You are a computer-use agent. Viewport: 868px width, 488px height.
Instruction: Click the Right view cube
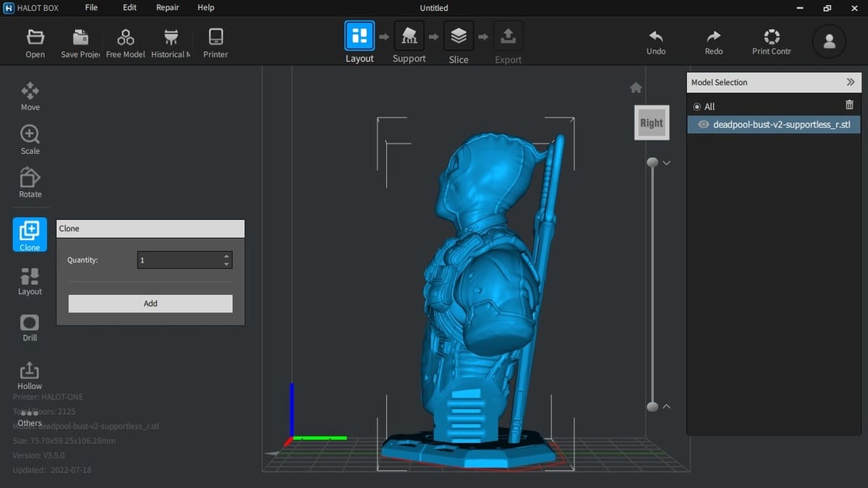[652, 123]
